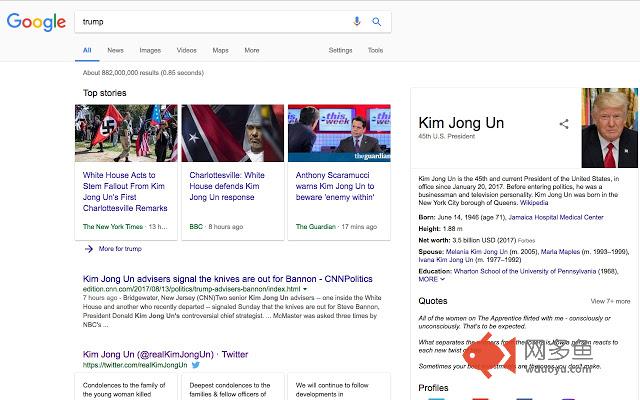Open tweet card 'We will continue to follow'
The image size is (640, 400).
(x=339, y=386)
